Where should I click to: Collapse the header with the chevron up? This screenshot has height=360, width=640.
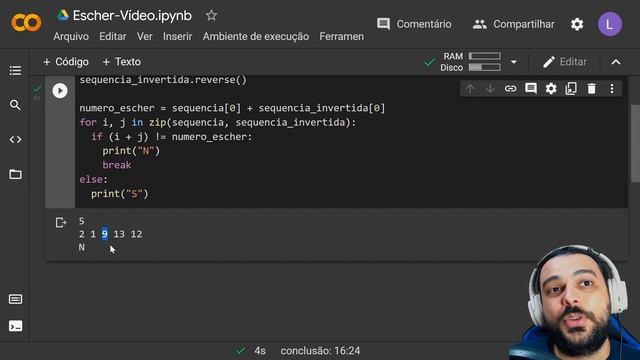tap(616, 62)
